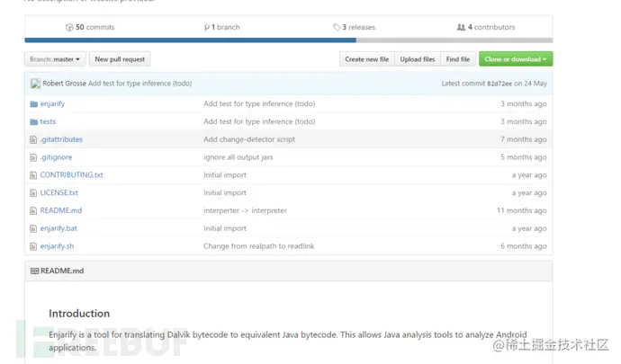Screen dimensions: 621x364
Task: Click the commits history icon
Action: pos(69,27)
